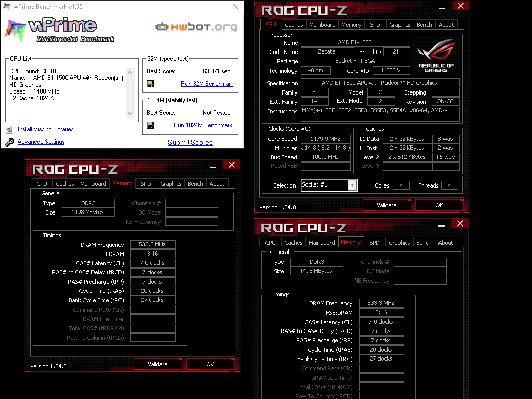Run the 32M Benchmark
This screenshot has width=532, height=399.
(x=207, y=84)
